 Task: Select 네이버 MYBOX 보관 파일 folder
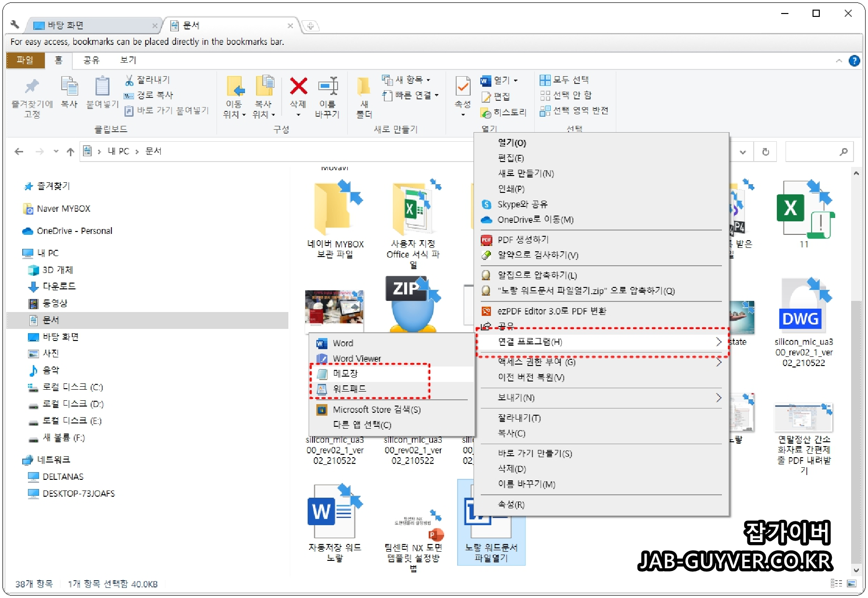(x=336, y=220)
